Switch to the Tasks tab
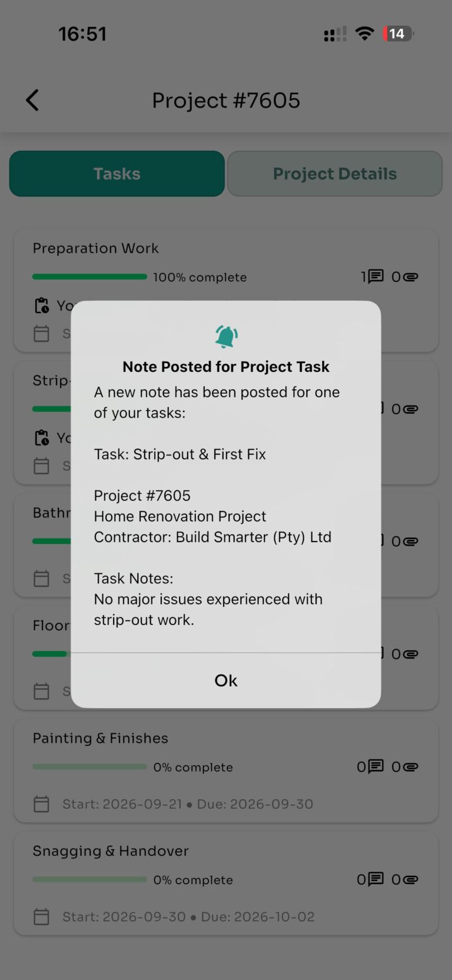Viewport: 452px width, 980px height. click(117, 174)
